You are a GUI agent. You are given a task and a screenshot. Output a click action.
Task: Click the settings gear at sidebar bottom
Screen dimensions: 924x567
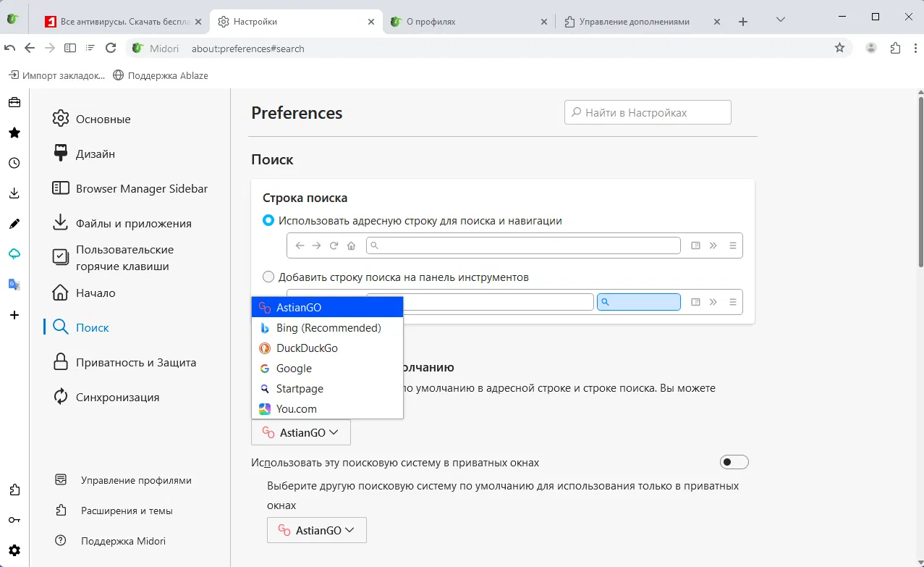pos(14,550)
